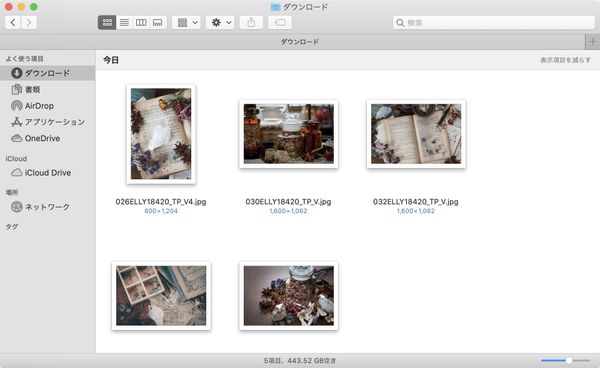Select the glass jar with flowers thumbnail

[289, 296]
